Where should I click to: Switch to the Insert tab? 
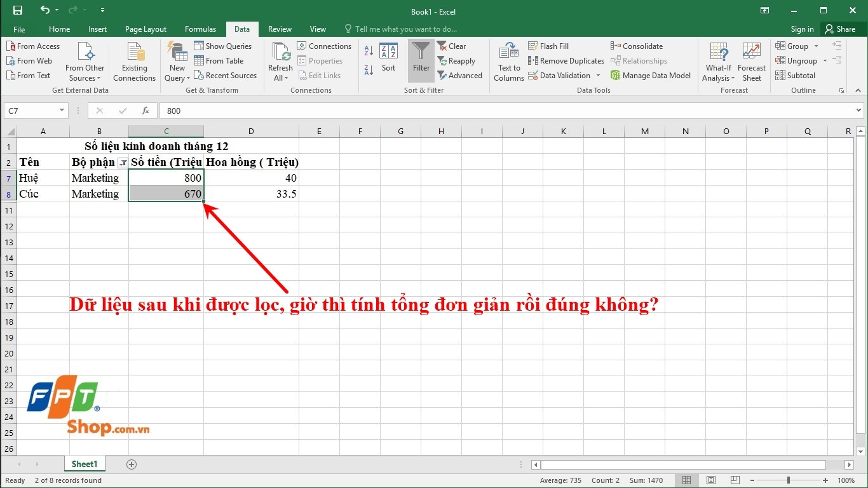[x=97, y=29]
